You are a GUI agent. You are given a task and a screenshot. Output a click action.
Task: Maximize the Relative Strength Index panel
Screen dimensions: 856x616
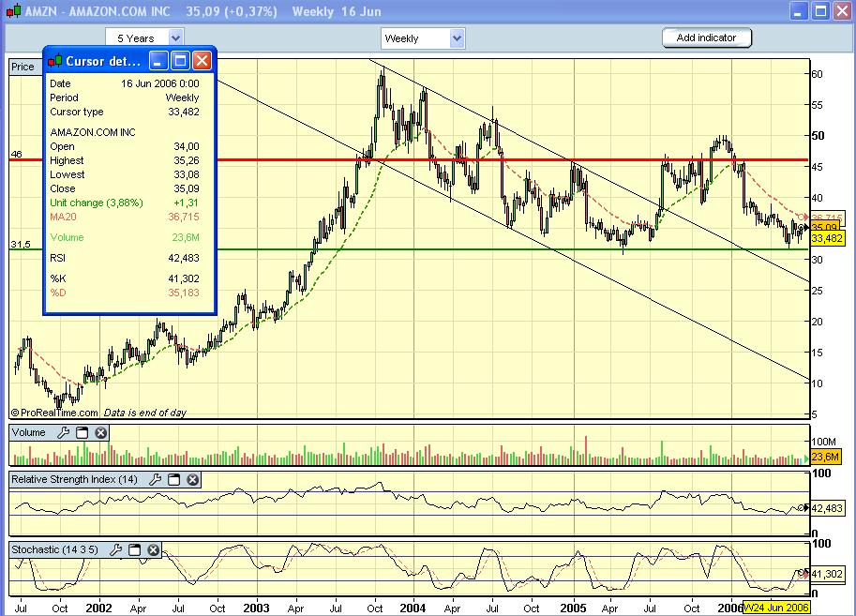point(173,480)
